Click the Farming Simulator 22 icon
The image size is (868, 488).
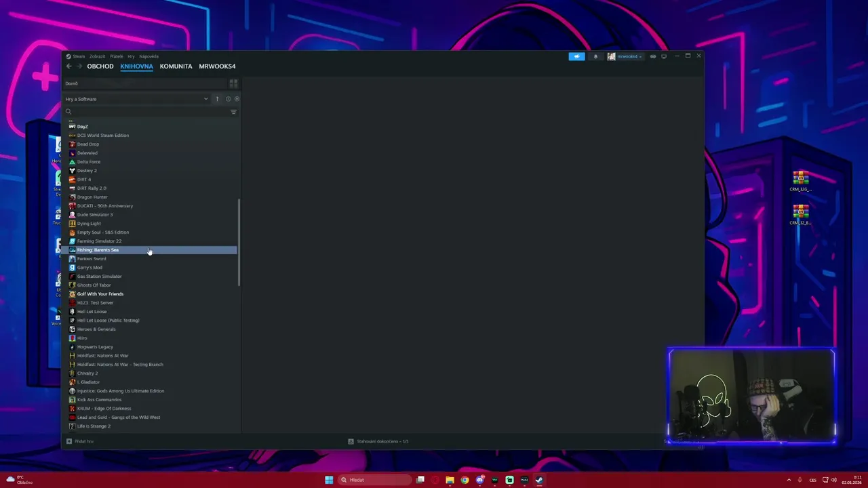click(72, 241)
